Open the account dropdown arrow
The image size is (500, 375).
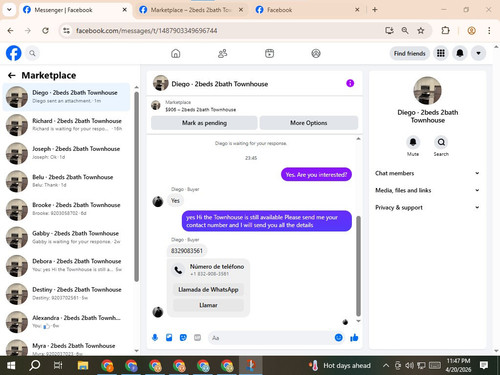[x=478, y=53]
